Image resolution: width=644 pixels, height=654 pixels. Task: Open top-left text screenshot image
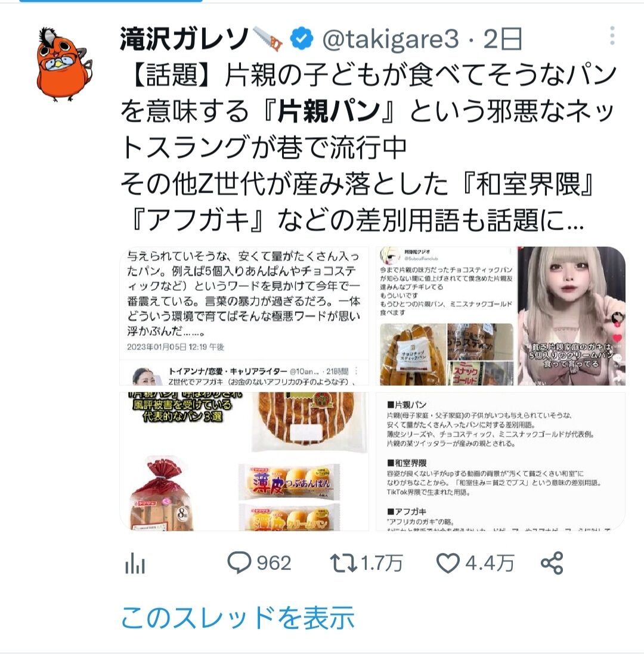pyautogui.click(x=244, y=316)
